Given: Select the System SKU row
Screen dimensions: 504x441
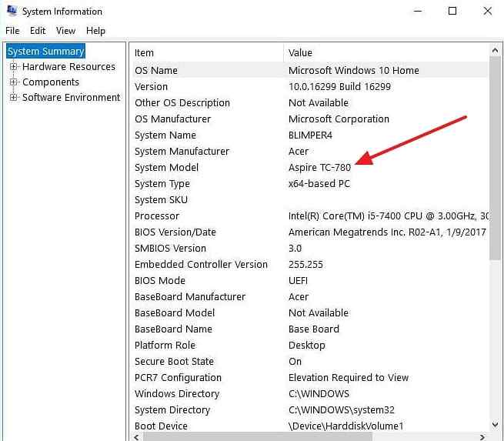Looking at the screenshot, I should pos(310,200).
